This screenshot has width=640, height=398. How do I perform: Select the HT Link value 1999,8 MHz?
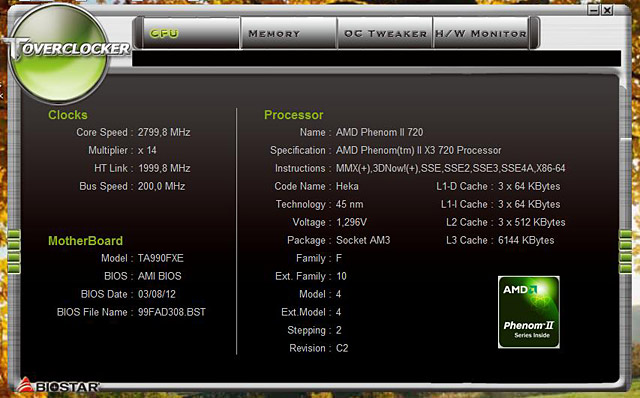pos(164,168)
